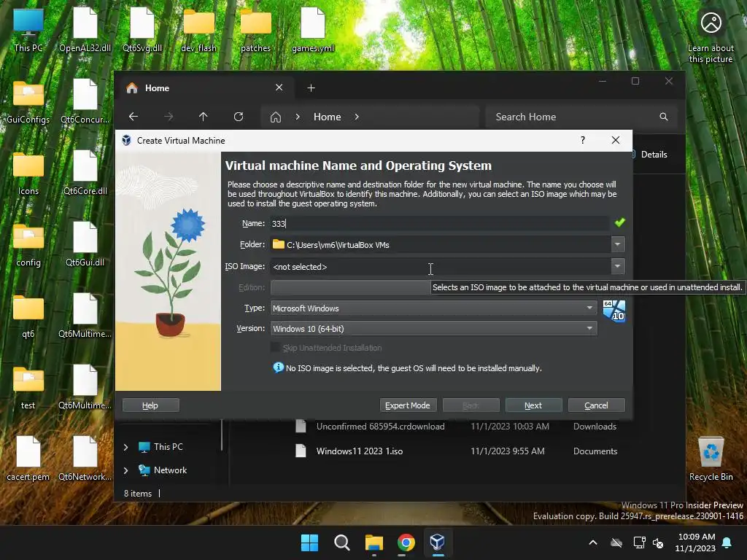Screen dimensions: 747x560
Task: Open the Version dropdown showing Windows 10 (64-bit)
Action: tap(433, 329)
